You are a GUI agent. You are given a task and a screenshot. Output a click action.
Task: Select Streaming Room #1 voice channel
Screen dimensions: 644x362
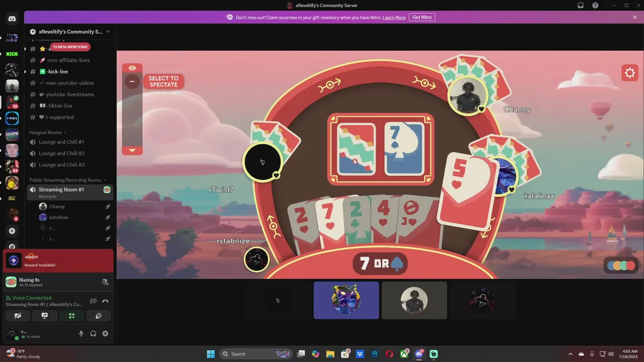(x=70, y=192)
